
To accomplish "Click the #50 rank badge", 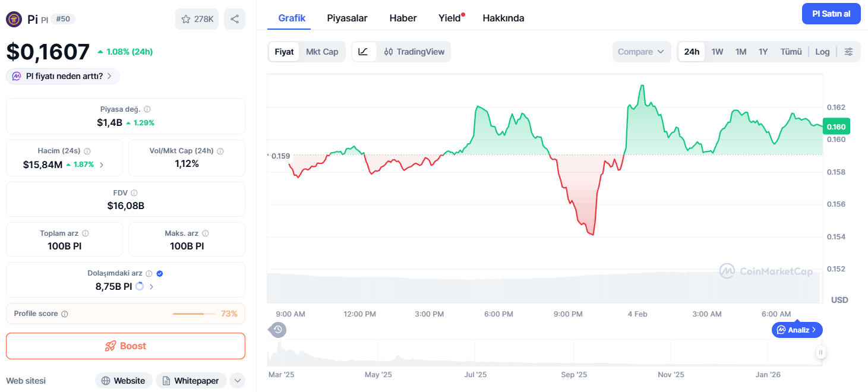I will (x=63, y=19).
